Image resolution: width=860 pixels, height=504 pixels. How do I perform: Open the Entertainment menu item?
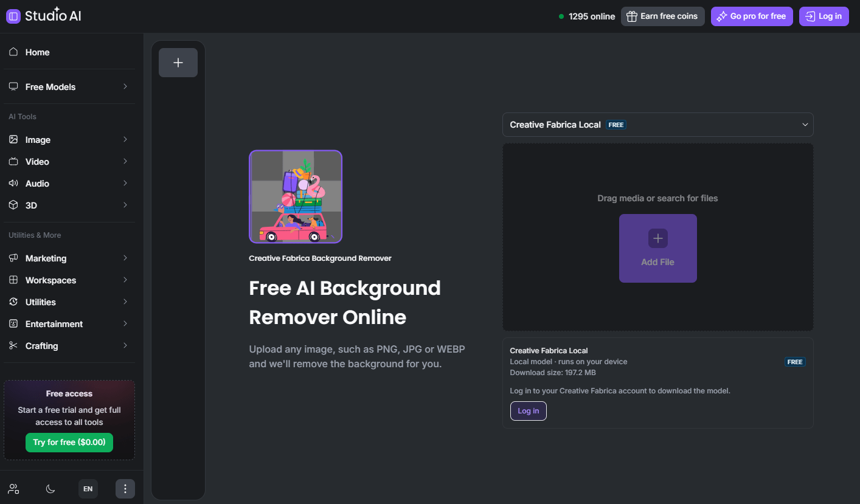pyautogui.click(x=69, y=324)
